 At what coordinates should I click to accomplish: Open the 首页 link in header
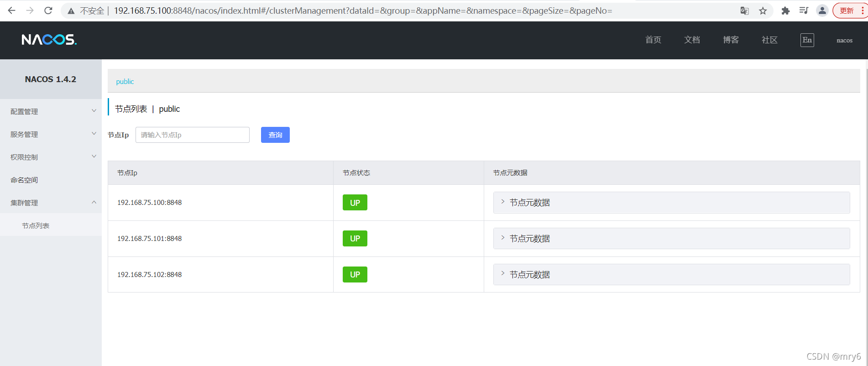pyautogui.click(x=653, y=40)
